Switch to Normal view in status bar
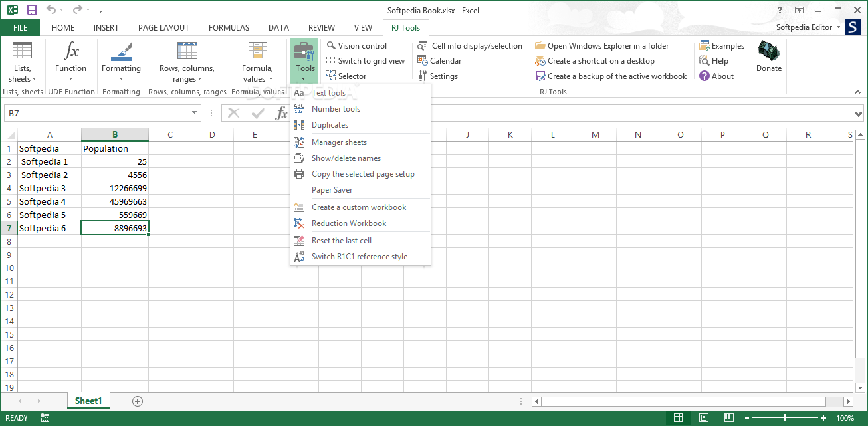Screen dimensions: 868x426 pos(678,418)
